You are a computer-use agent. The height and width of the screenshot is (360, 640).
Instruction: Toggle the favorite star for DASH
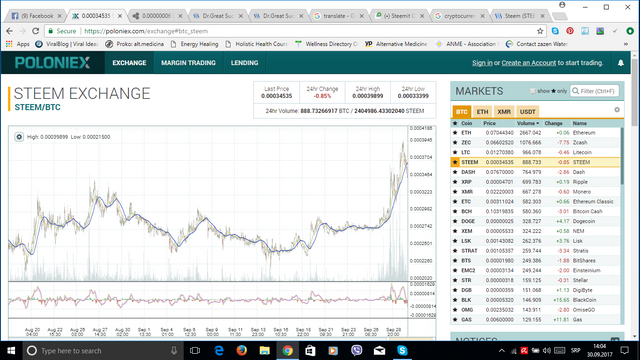(455, 172)
